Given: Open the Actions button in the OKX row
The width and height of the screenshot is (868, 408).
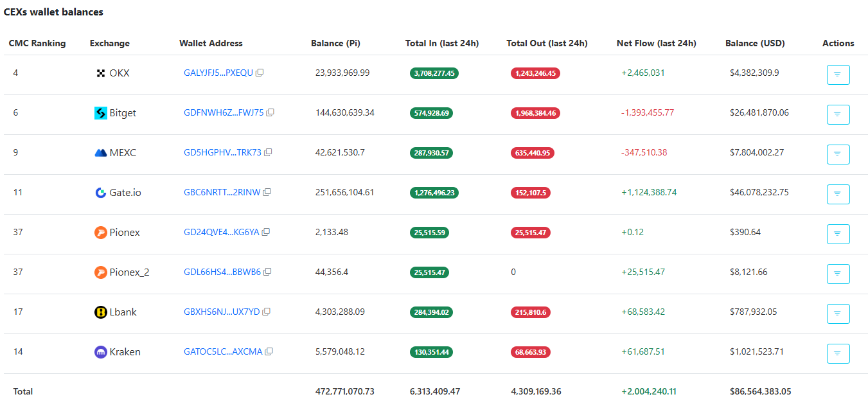Looking at the screenshot, I should (x=838, y=75).
